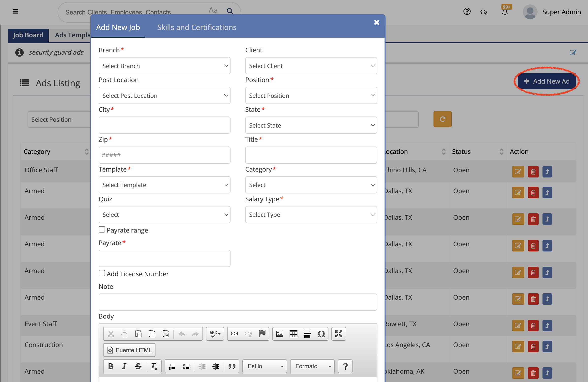Click the insert link icon
The width and height of the screenshot is (588, 382).
[234, 334]
